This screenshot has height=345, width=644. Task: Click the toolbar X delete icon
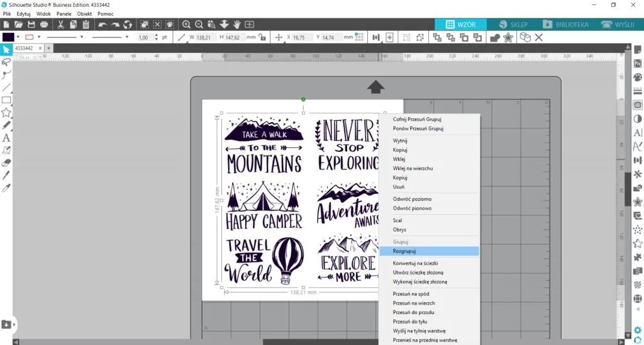pyautogui.click(x=539, y=37)
